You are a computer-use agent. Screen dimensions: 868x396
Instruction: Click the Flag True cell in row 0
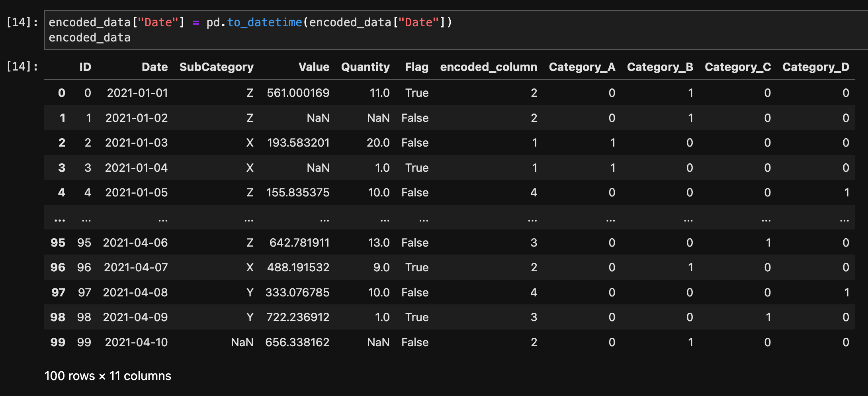click(x=417, y=93)
